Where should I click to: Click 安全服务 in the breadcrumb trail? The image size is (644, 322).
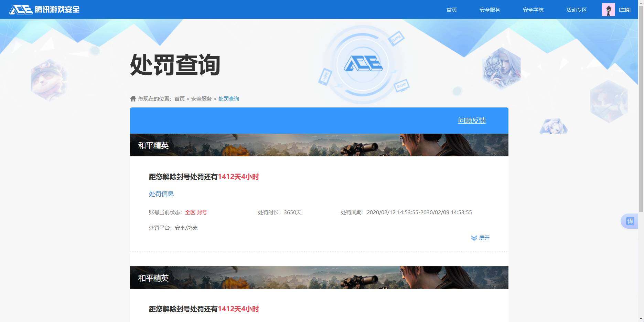[201, 98]
